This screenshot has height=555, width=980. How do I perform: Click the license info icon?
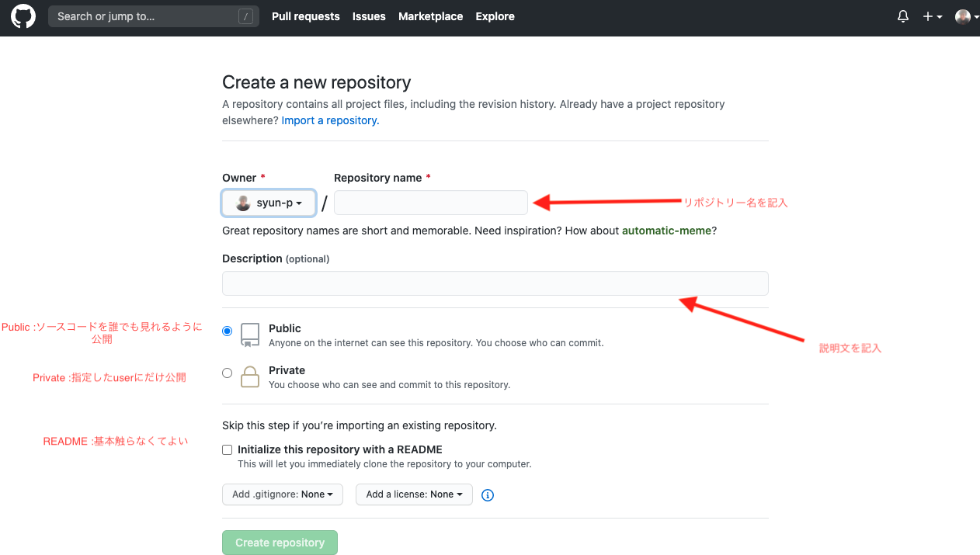point(488,494)
